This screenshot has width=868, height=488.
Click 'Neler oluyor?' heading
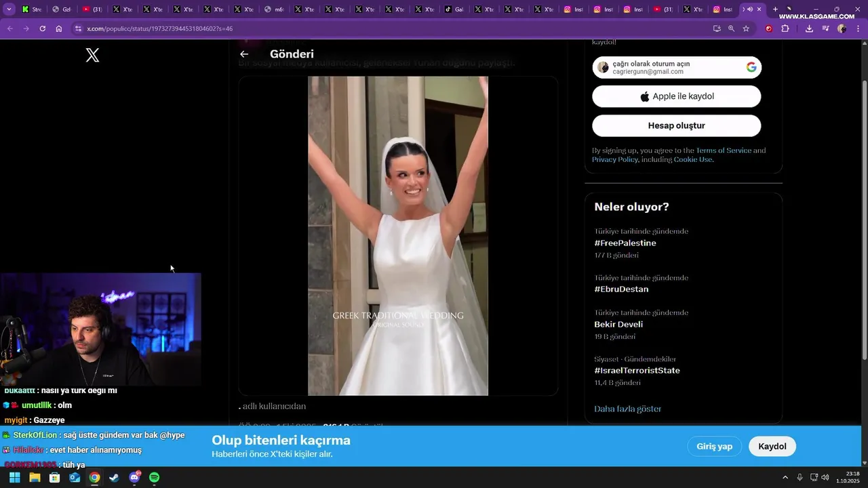click(631, 207)
